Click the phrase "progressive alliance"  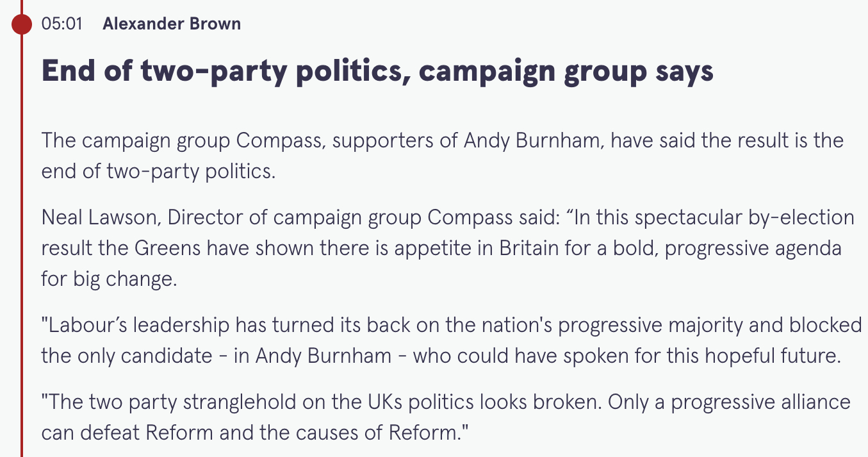click(760, 403)
